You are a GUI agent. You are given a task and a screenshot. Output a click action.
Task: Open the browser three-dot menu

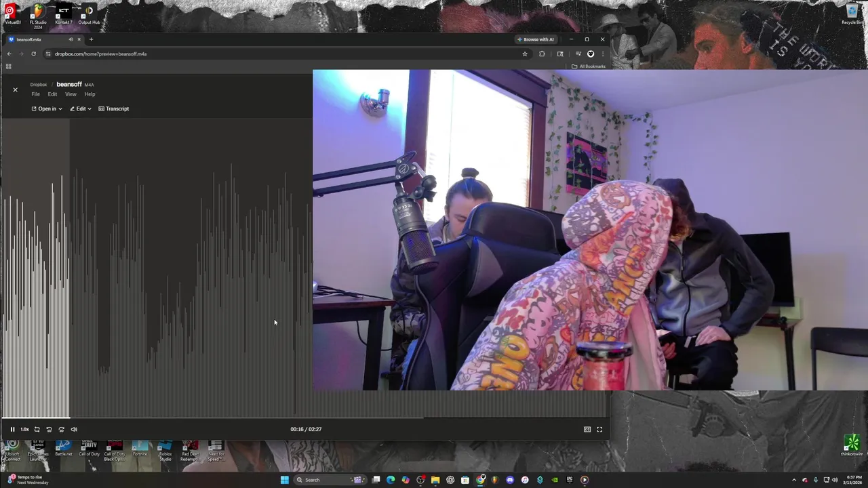(602, 54)
